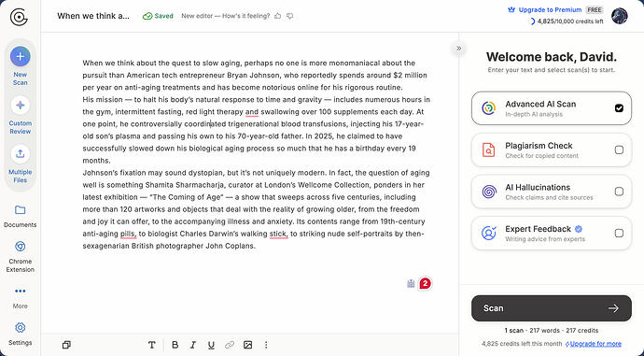Click the small icon beside the red badge
644x356 pixels.
pos(411,284)
